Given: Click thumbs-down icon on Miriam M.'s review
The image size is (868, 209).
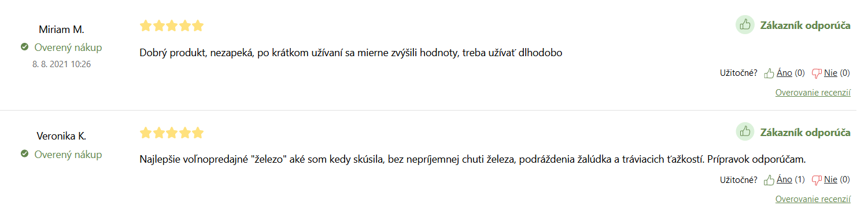Looking at the screenshot, I should pyautogui.click(x=817, y=74).
